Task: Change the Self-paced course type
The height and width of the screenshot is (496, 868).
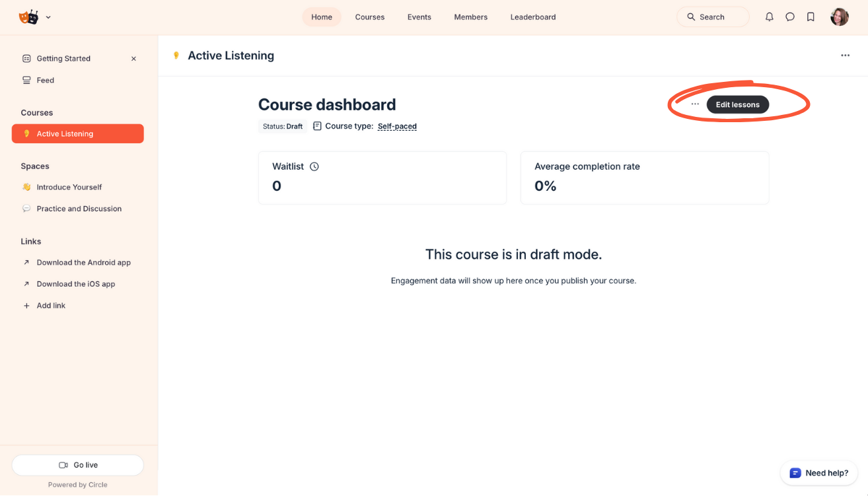Action: tap(397, 126)
